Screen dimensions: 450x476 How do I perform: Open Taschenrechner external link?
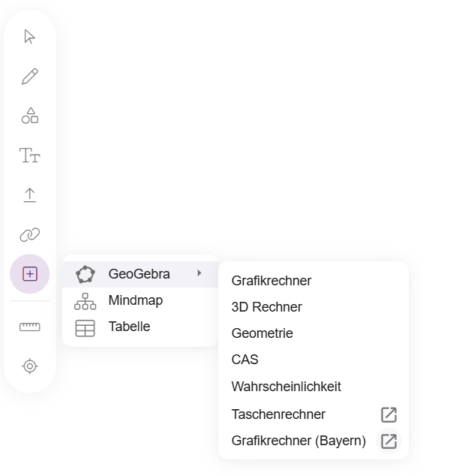[279, 414]
